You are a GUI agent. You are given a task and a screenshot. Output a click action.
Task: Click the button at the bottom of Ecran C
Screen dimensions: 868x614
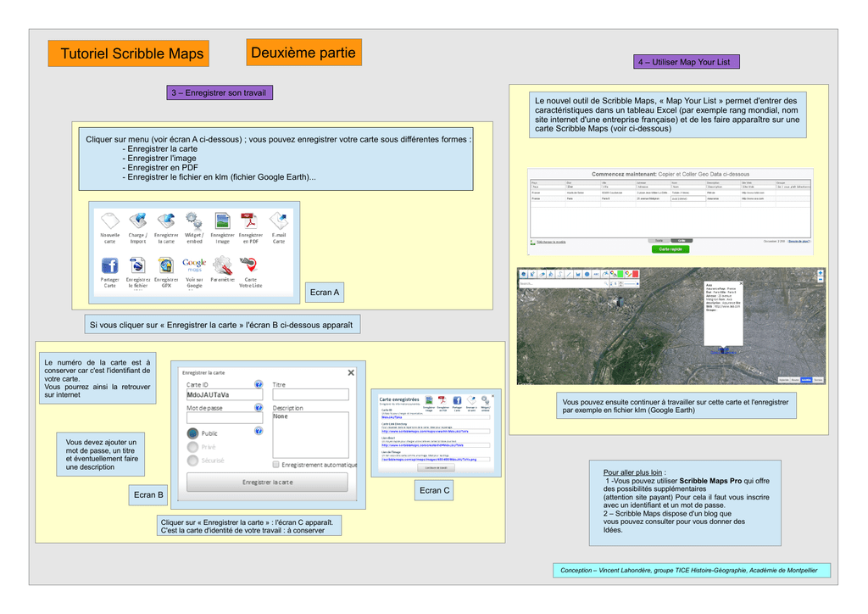click(x=437, y=468)
